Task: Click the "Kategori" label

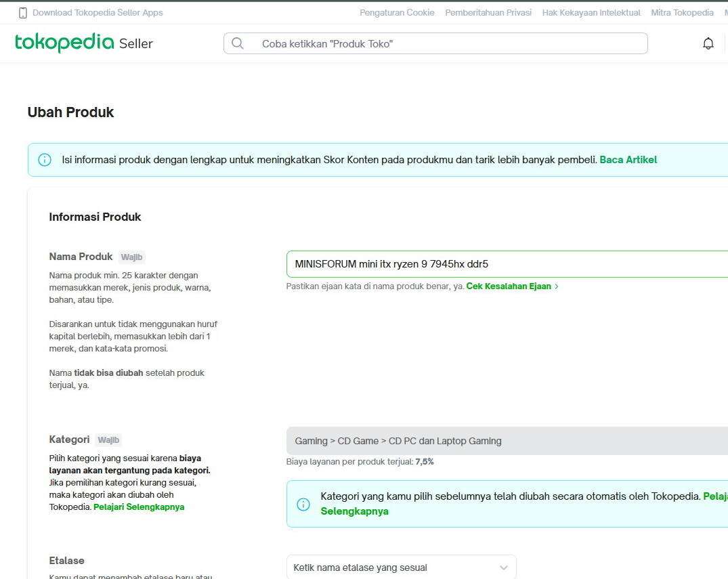Action: coord(69,439)
